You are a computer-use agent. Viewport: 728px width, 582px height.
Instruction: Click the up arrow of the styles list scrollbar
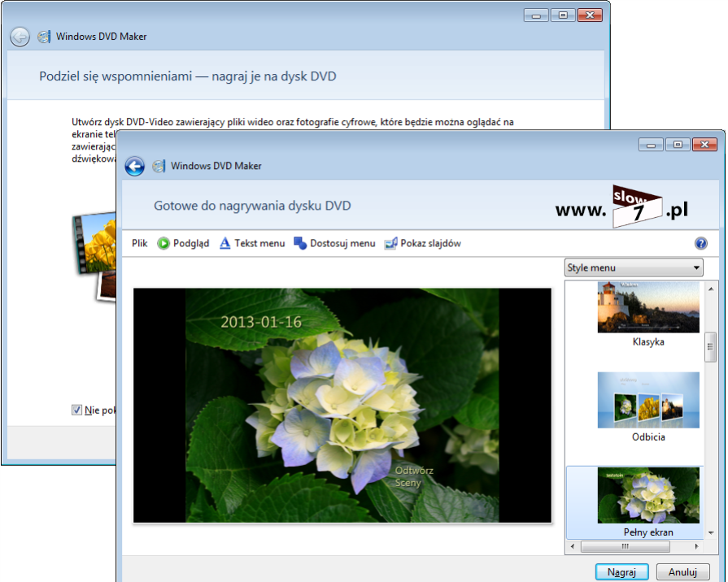(711, 289)
